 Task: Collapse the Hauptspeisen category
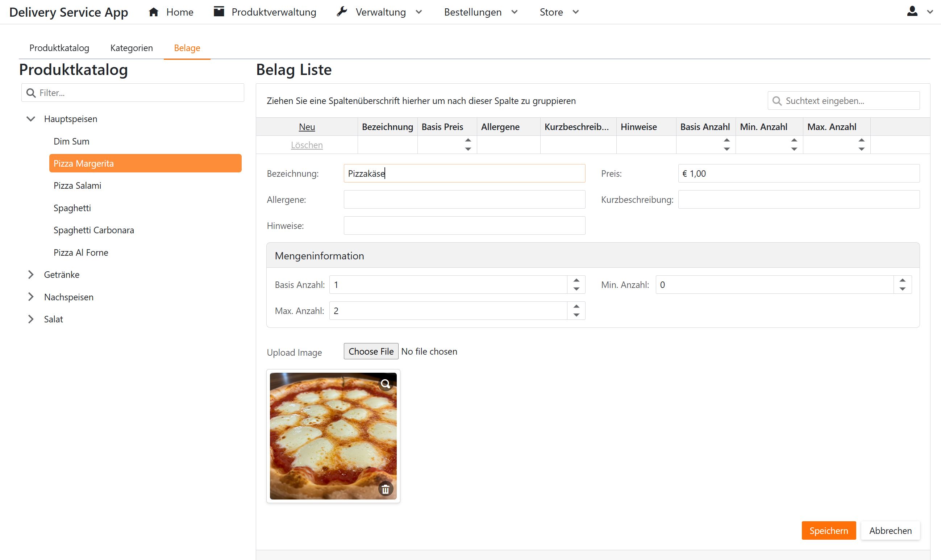coord(30,119)
